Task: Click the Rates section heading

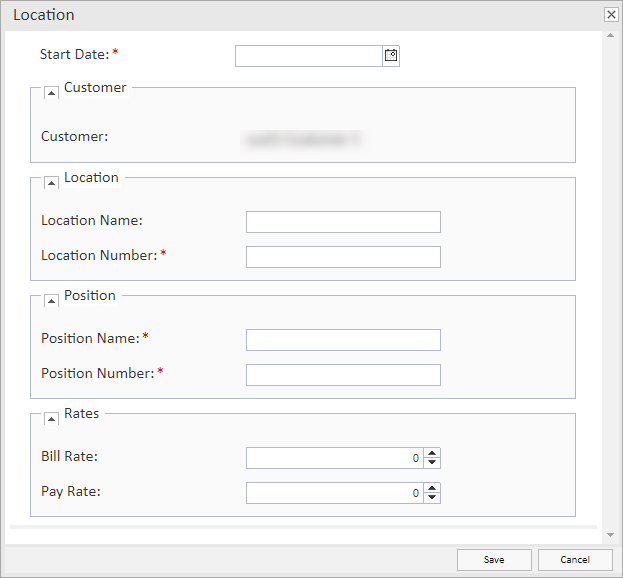Action: [81, 414]
